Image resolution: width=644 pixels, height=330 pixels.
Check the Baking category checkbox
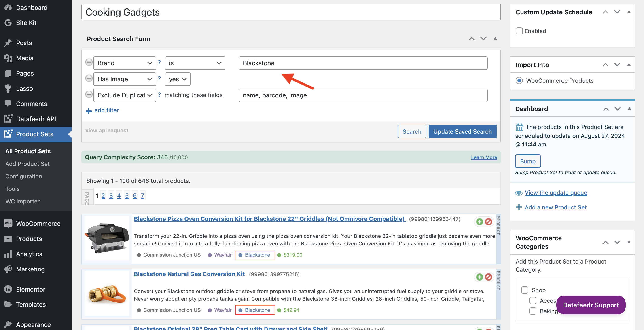(x=533, y=311)
